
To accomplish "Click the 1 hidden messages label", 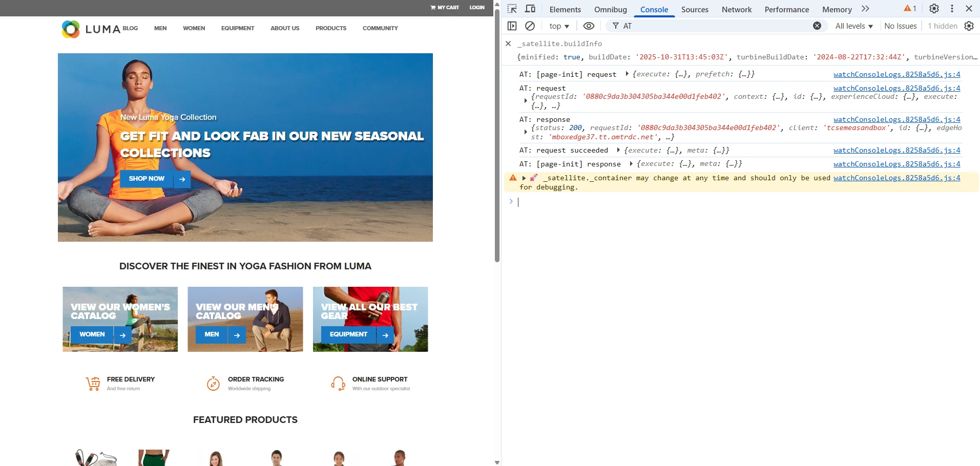I will 942,26.
